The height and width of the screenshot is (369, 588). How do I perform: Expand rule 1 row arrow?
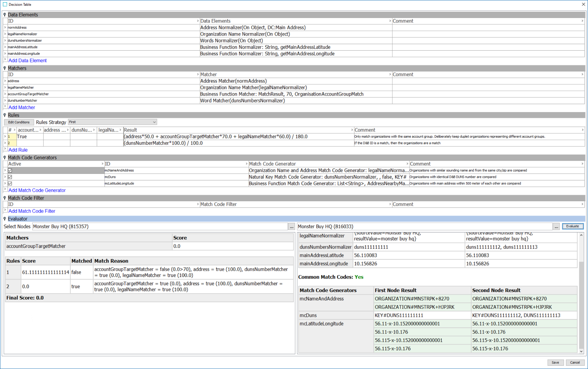5,137
